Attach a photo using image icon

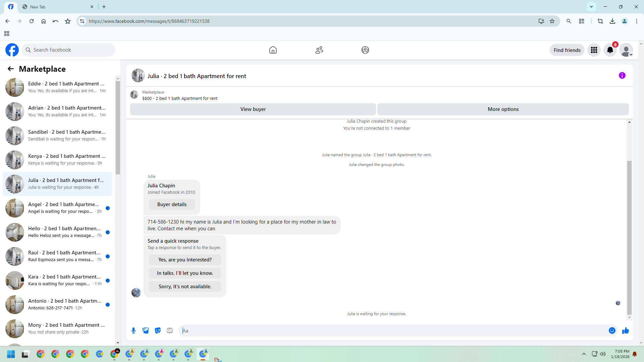146,330
